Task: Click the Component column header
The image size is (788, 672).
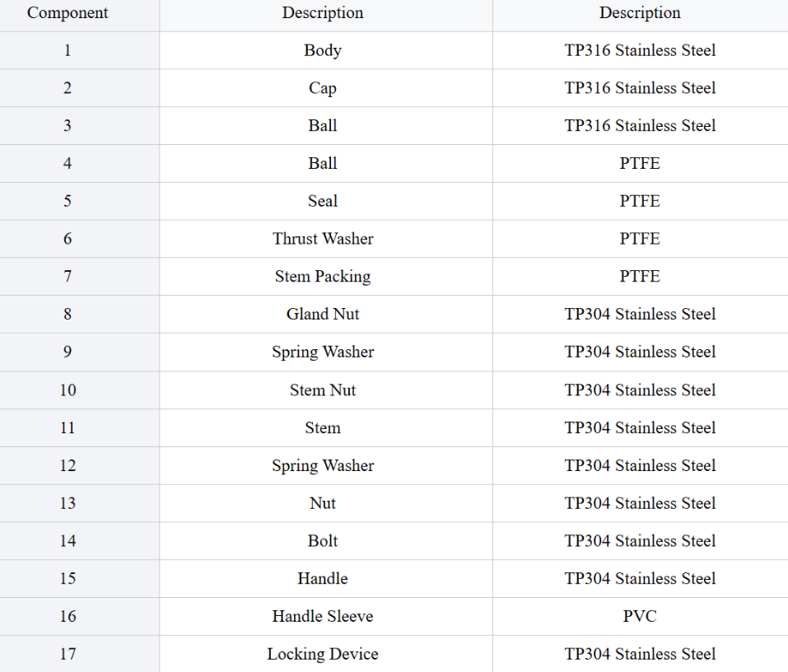Action: pyautogui.click(x=68, y=12)
